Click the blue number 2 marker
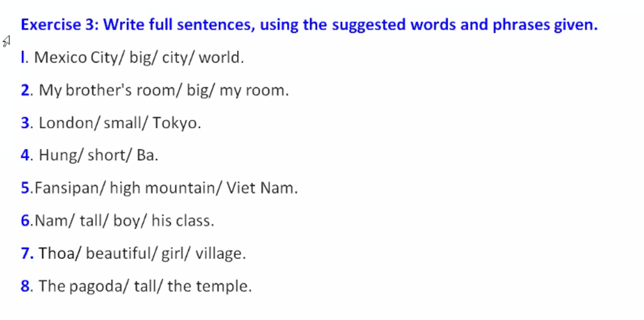The height and width of the screenshot is (320, 644). tap(25, 91)
